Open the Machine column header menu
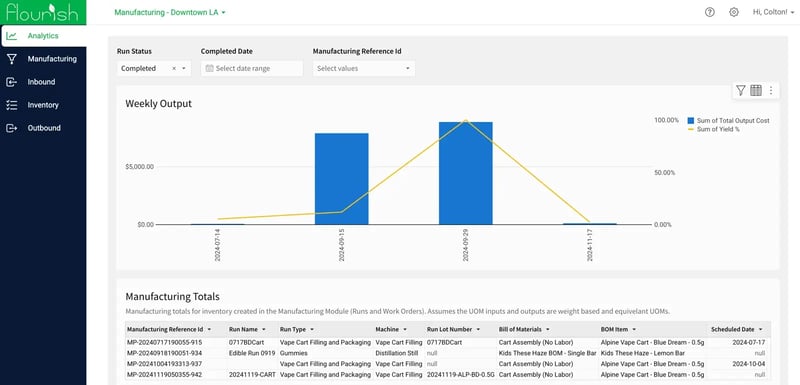Viewport: 800px width, 385px height. [x=405, y=329]
